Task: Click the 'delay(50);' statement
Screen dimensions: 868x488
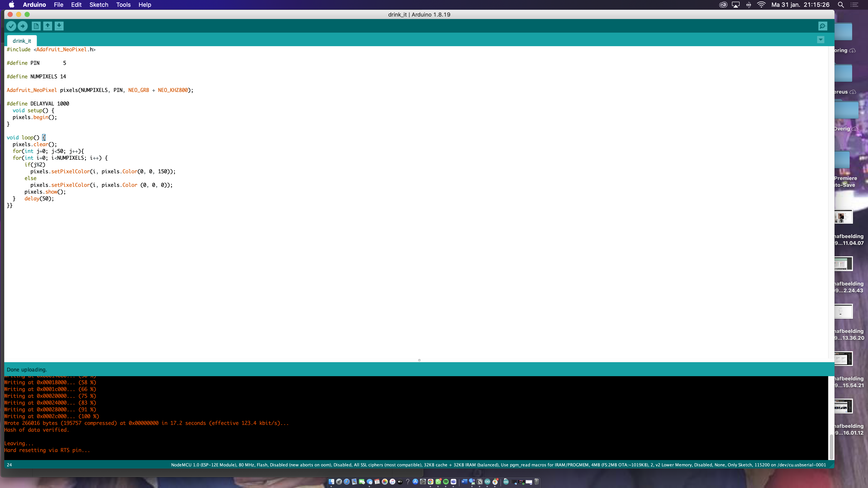Action: tap(39, 198)
